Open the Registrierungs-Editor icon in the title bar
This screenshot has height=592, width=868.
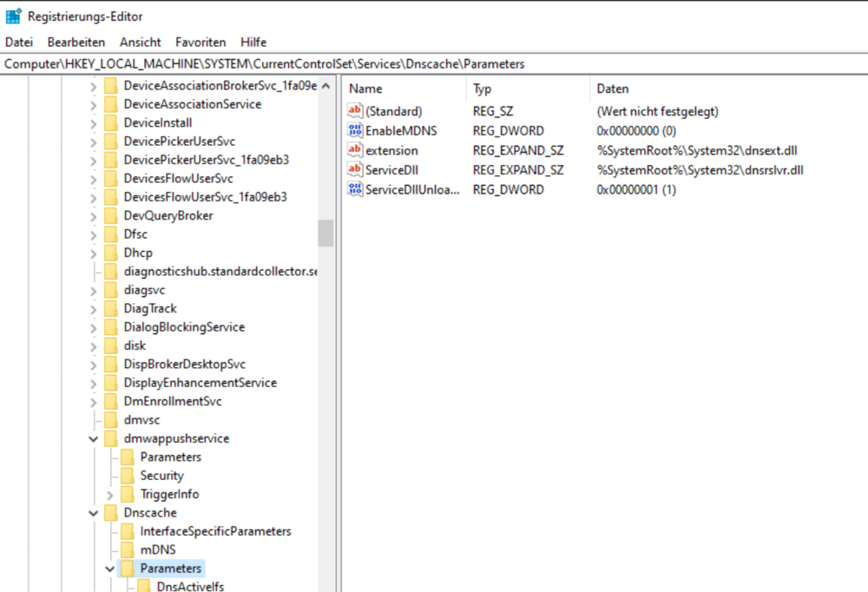pos(12,15)
